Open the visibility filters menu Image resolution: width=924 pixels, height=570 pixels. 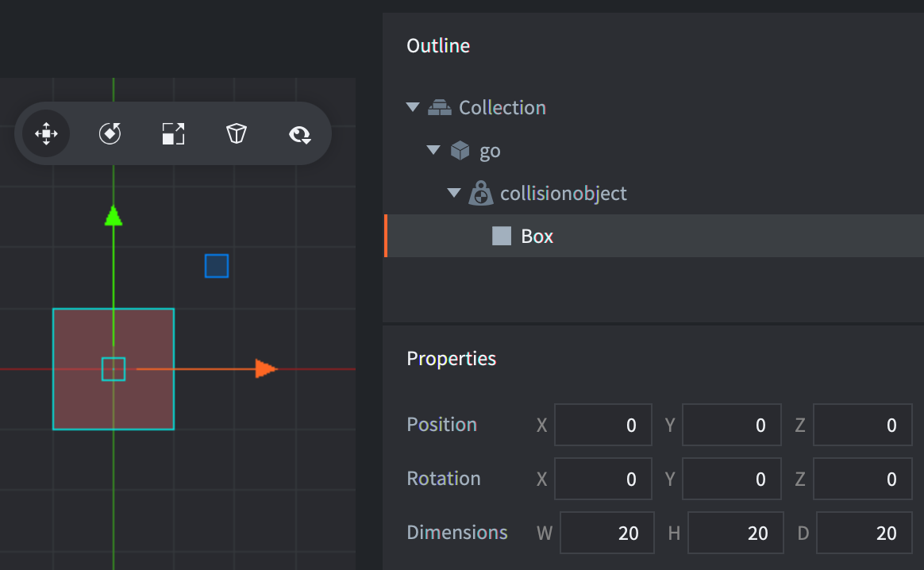pyautogui.click(x=299, y=134)
